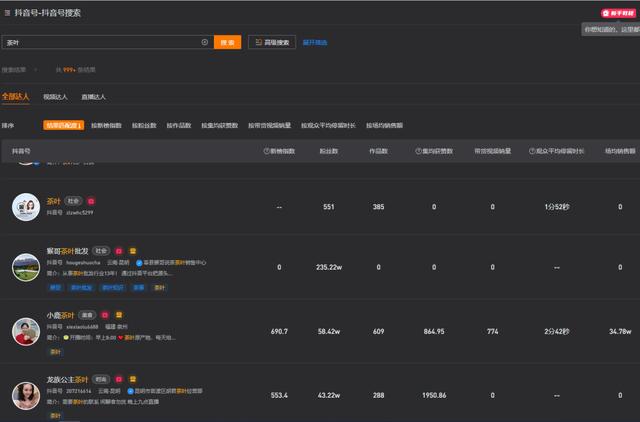Click the help icon beside 集均获赞数 header
This screenshot has width=640, height=422.
point(418,151)
